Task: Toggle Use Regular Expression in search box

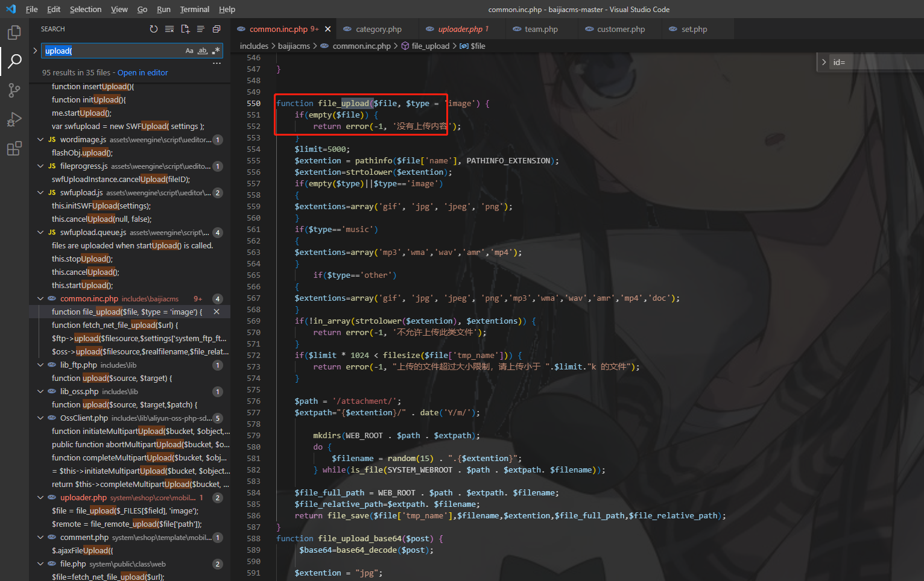Action: tap(216, 51)
